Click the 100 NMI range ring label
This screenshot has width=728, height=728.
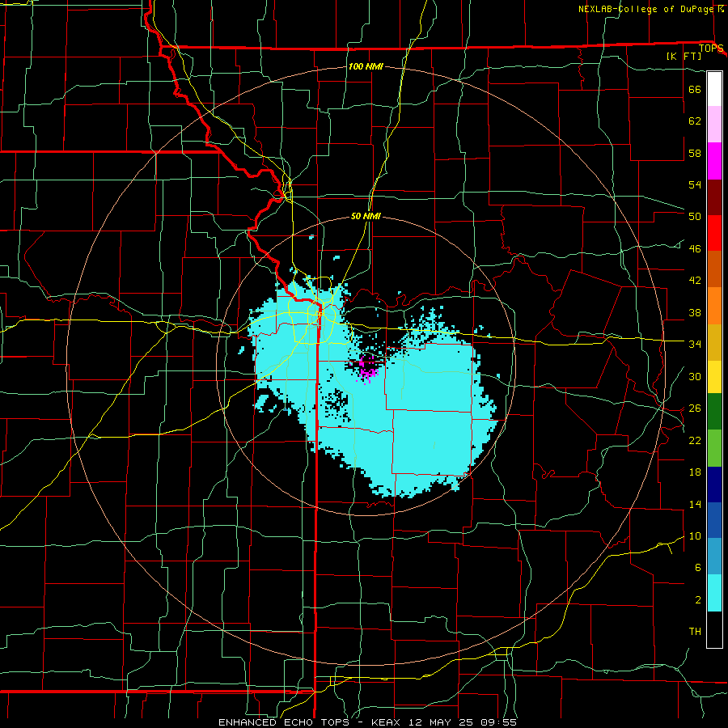click(366, 66)
